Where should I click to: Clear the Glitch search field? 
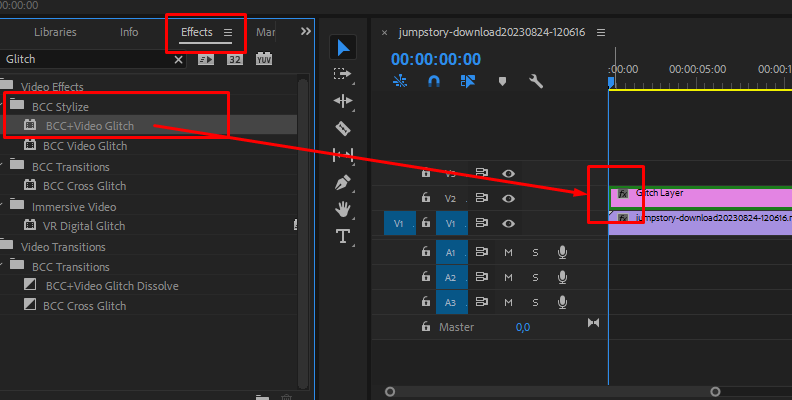(x=179, y=60)
